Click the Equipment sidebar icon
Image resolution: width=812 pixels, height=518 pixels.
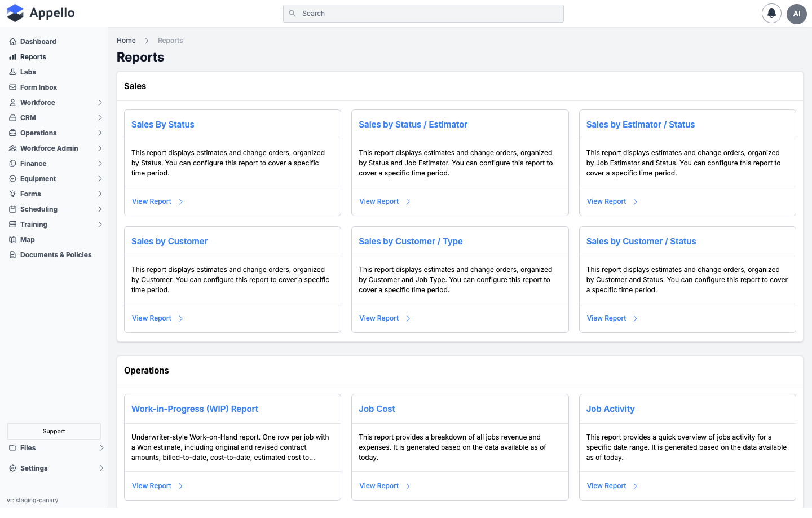(12, 179)
